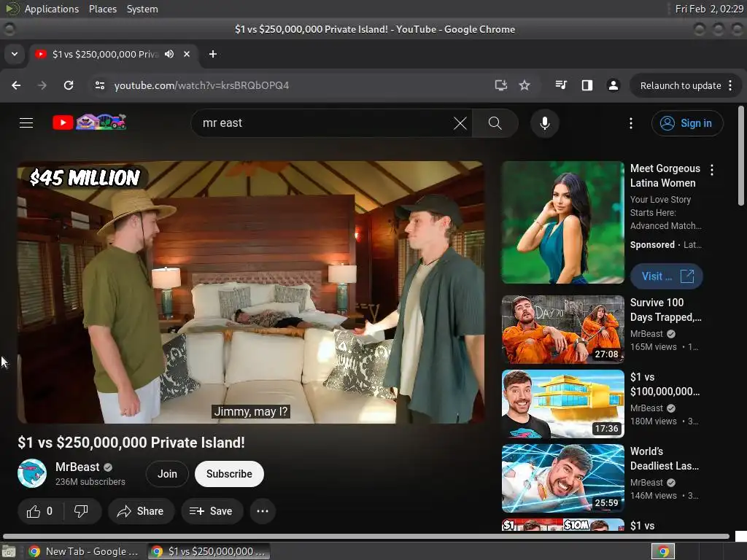
Task: Expand the tab search dropdown arrow
Action: 15,54
